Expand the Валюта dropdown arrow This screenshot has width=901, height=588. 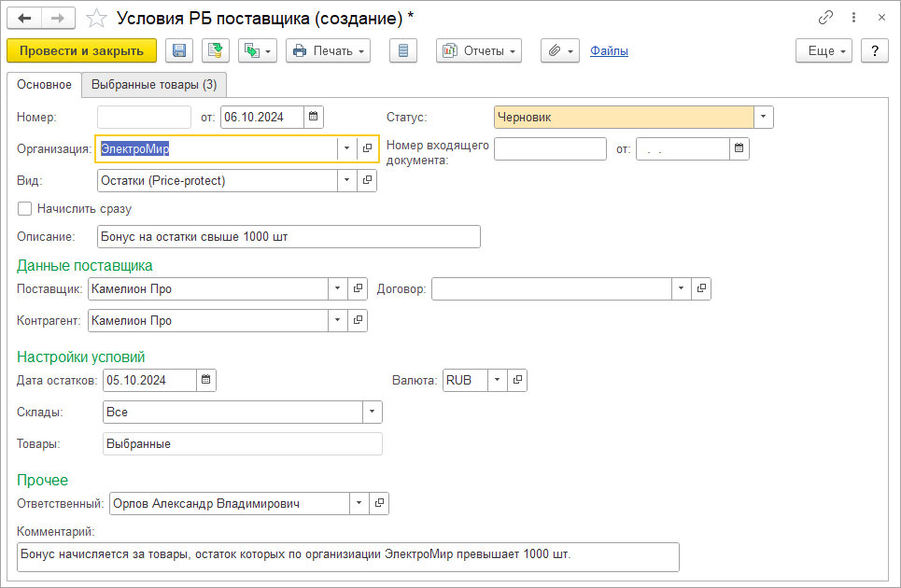tap(498, 380)
